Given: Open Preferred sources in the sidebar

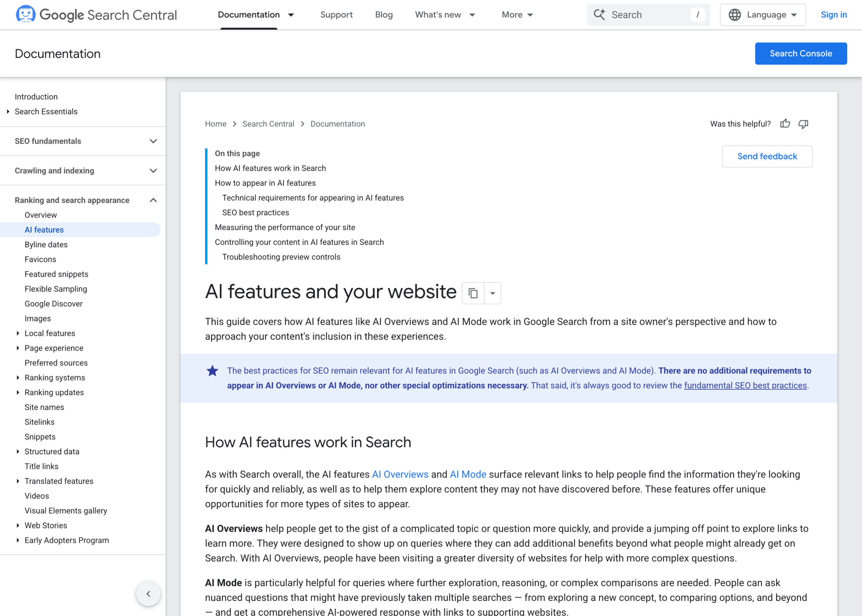Looking at the screenshot, I should (56, 363).
